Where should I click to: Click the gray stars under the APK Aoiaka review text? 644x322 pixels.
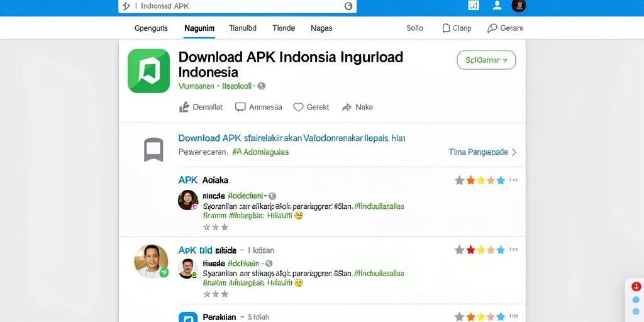pyautogui.click(x=216, y=226)
